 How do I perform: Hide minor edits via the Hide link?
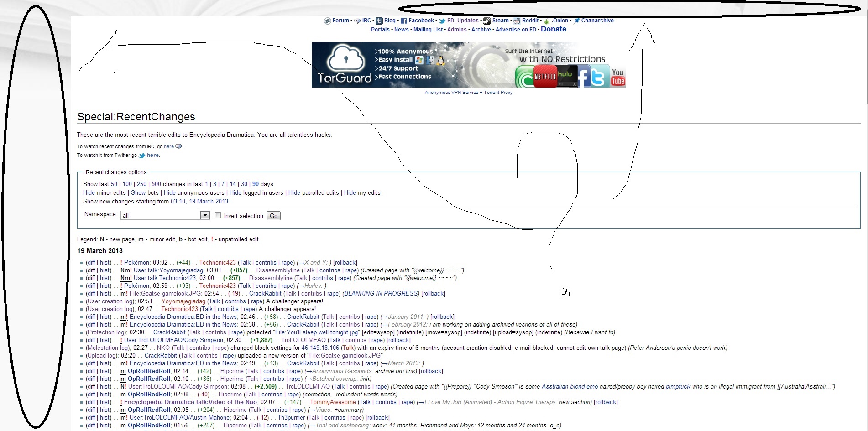89,193
